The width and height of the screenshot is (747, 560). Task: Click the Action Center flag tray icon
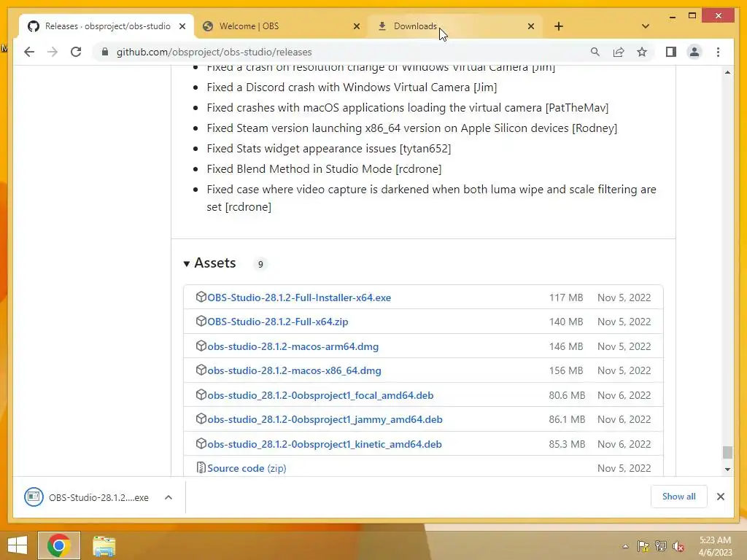(643, 547)
